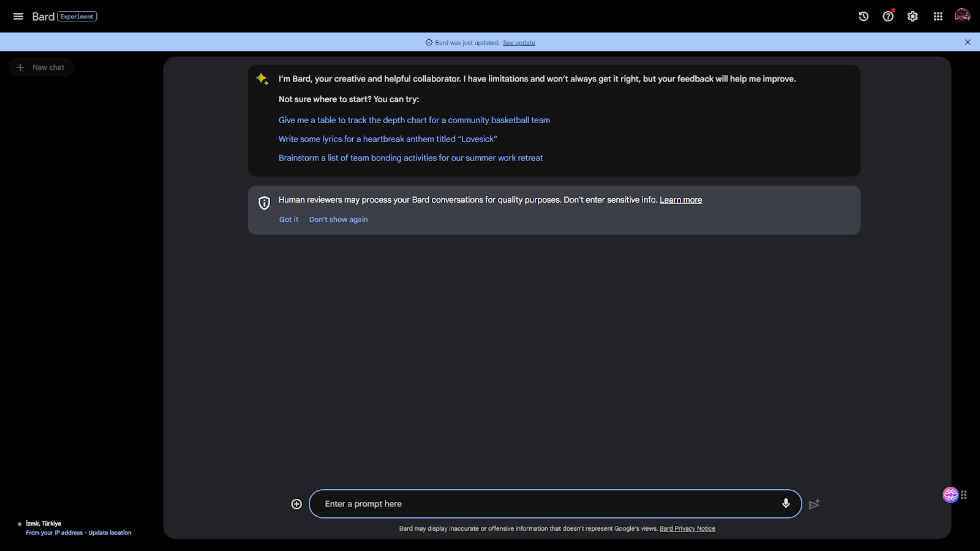
Task: Open Bard activity history icon
Action: click(x=864, y=17)
